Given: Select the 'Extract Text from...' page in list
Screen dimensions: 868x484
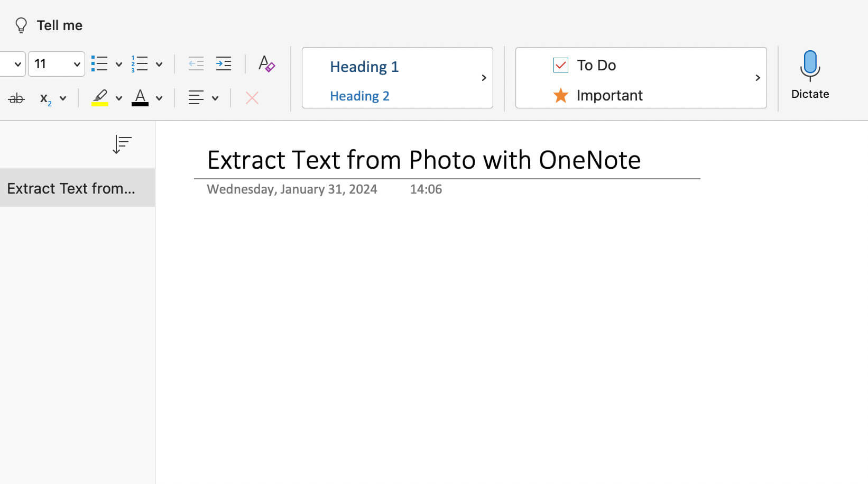Looking at the screenshot, I should click(78, 188).
